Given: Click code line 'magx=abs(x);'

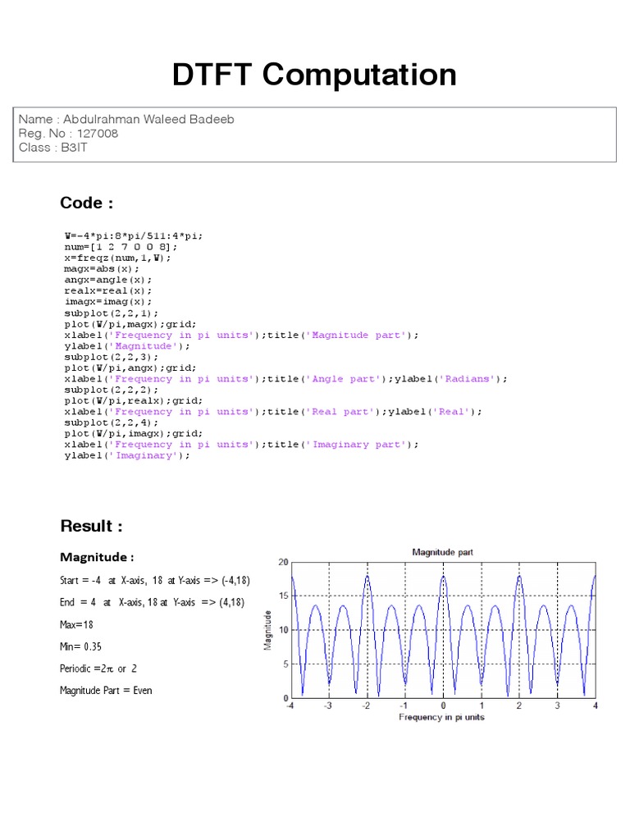Looking at the screenshot, I should tap(101, 269).
